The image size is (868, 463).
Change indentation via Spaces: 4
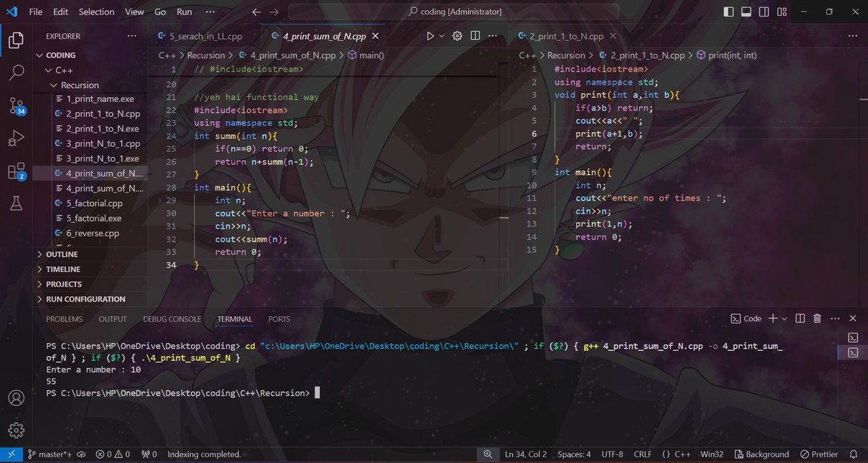574,454
